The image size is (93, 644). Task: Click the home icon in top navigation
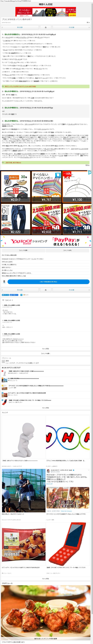(x=46, y=27)
